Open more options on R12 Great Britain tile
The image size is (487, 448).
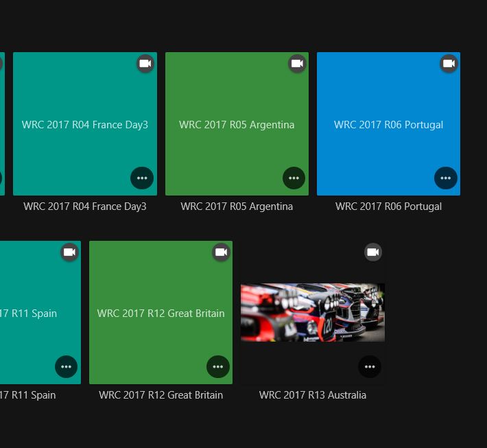218,366
